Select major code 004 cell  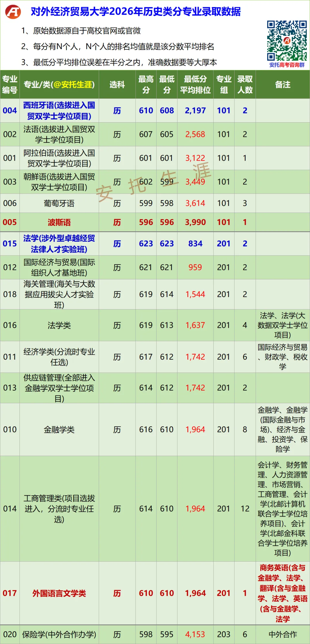tap(10, 110)
